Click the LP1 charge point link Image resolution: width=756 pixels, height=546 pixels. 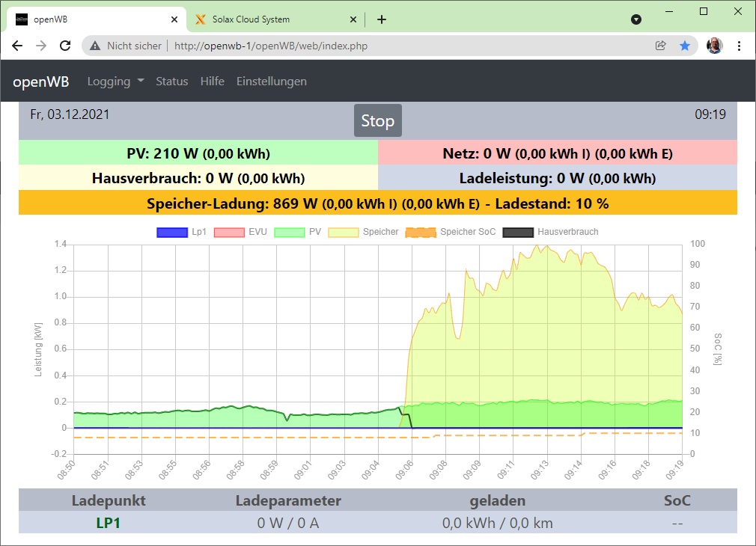(x=108, y=523)
